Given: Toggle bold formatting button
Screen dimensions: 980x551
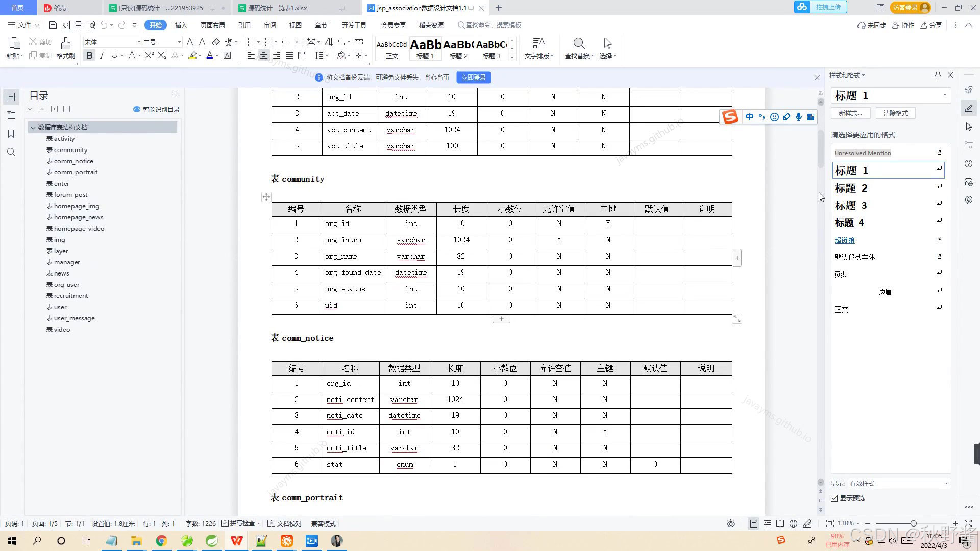Looking at the screenshot, I should [x=89, y=56].
